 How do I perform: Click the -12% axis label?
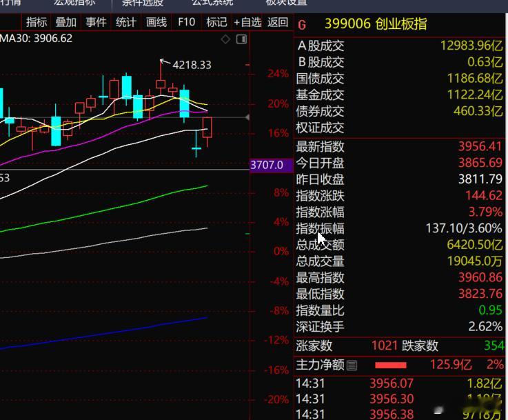pyautogui.click(x=276, y=340)
